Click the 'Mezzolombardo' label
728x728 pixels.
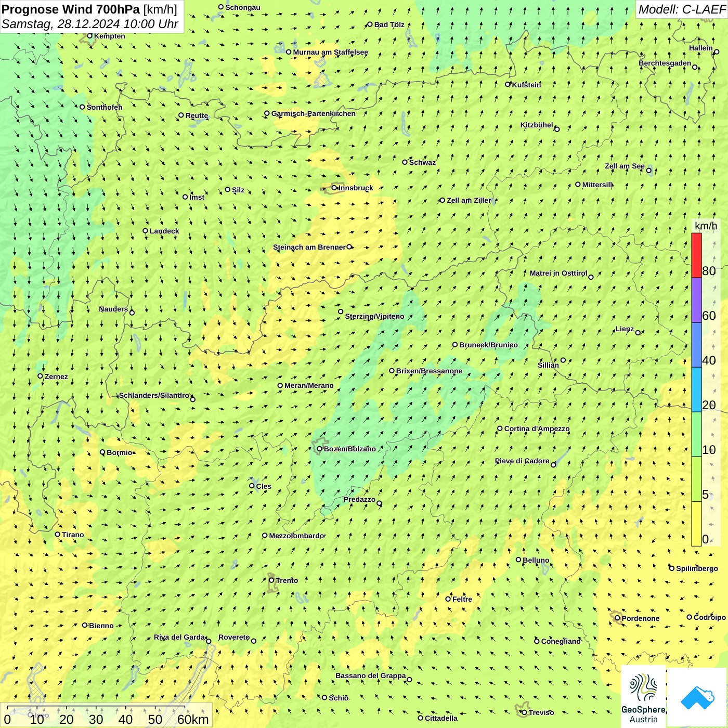297,536
